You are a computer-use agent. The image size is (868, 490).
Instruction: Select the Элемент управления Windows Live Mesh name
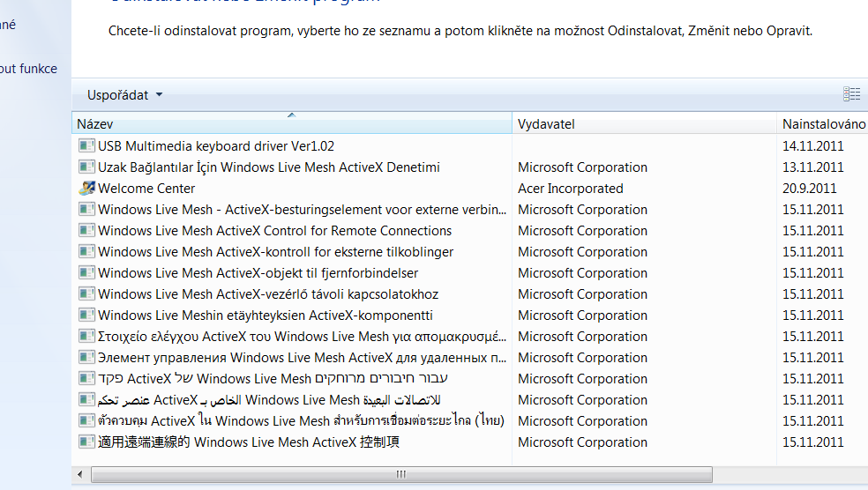coord(303,358)
